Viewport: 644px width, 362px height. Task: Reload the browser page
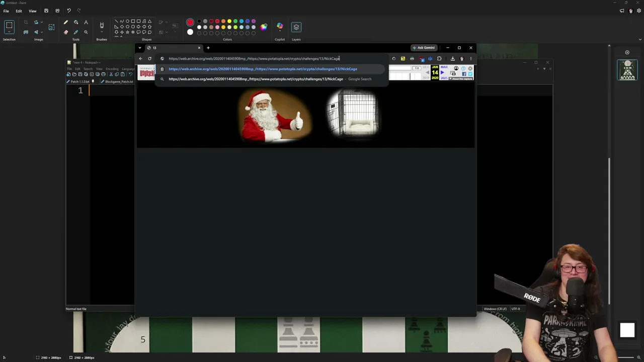(x=149, y=58)
